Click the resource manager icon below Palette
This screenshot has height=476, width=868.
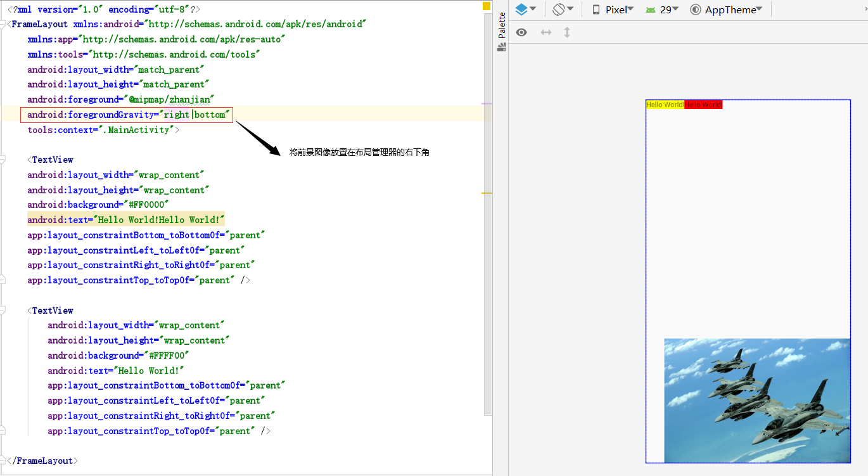pos(501,46)
